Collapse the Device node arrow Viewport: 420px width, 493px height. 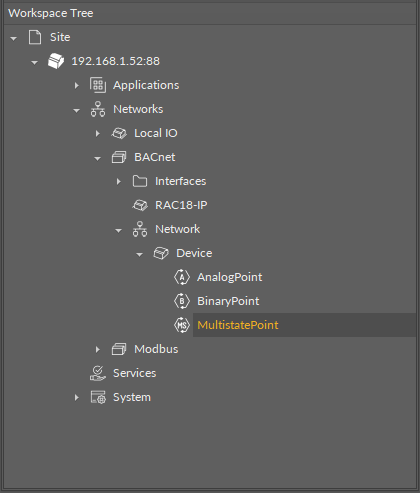[139, 254]
